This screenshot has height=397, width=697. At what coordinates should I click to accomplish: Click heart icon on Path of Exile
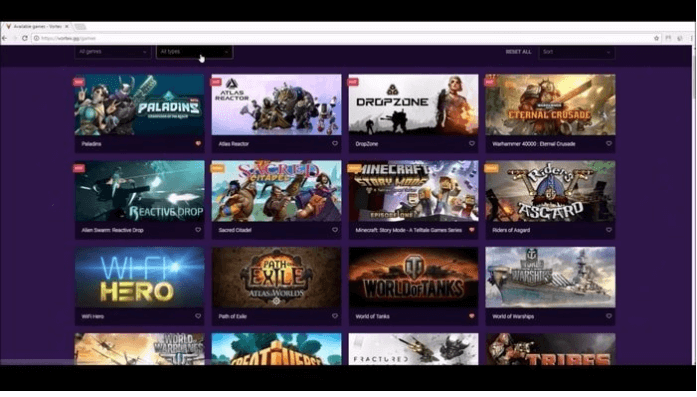click(335, 316)
